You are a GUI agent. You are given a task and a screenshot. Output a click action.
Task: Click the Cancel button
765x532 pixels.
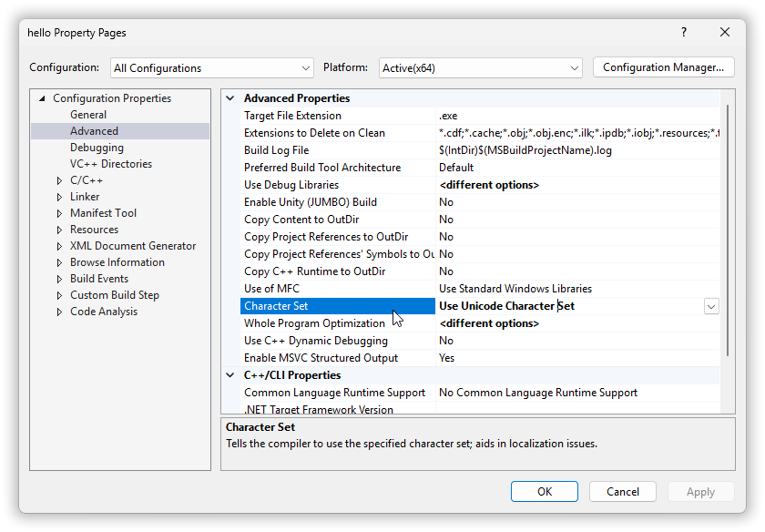[623, 492]
